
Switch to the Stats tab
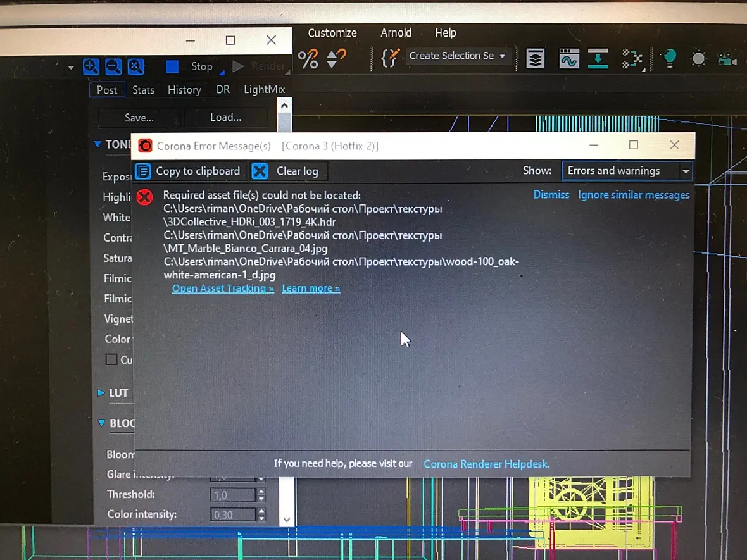[143, 90]
